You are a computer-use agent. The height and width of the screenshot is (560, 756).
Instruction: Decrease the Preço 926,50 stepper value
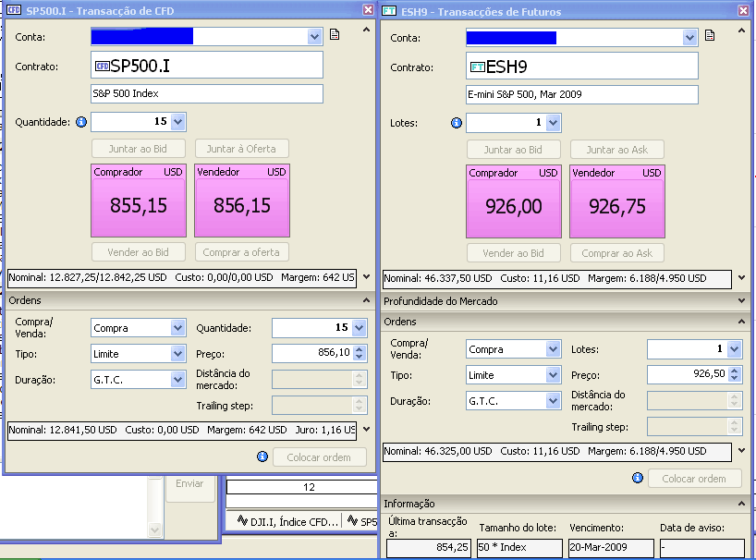[735, 378]
